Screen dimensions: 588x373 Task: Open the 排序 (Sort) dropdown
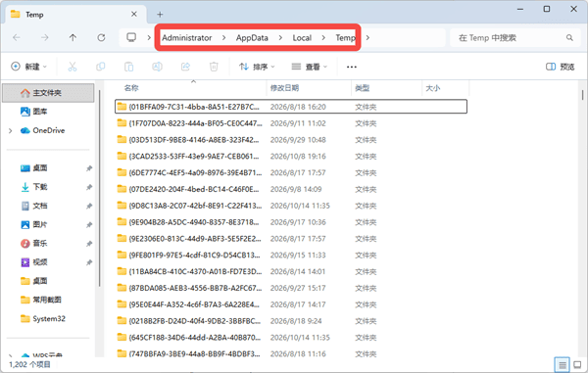click(x=257, y=67)
